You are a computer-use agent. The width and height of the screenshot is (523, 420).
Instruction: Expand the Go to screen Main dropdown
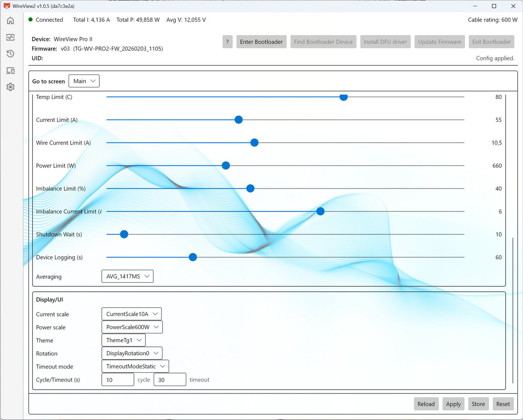(x=84, y=81)
